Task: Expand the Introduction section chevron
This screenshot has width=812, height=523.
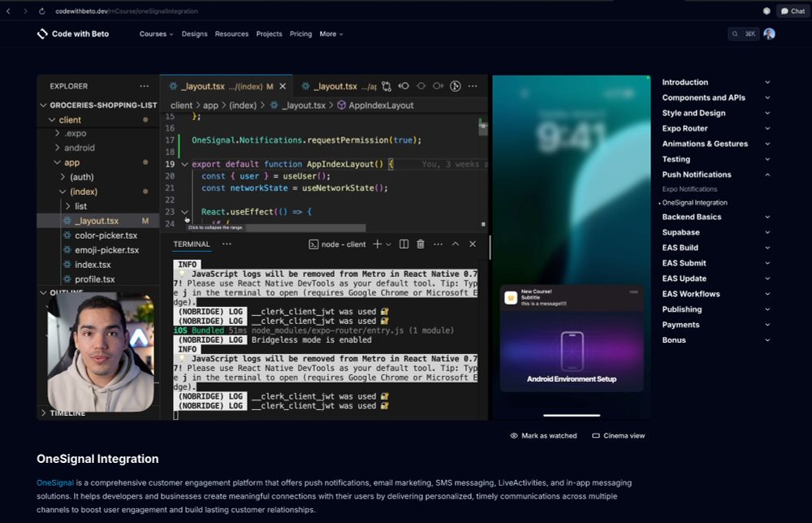Action: click(x=767, y=82)
